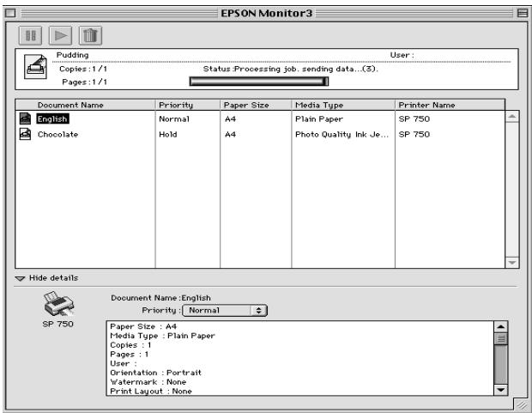Screen dimensions: 532x413
Task: Click the Status processing job text
Action: [290, 69]
